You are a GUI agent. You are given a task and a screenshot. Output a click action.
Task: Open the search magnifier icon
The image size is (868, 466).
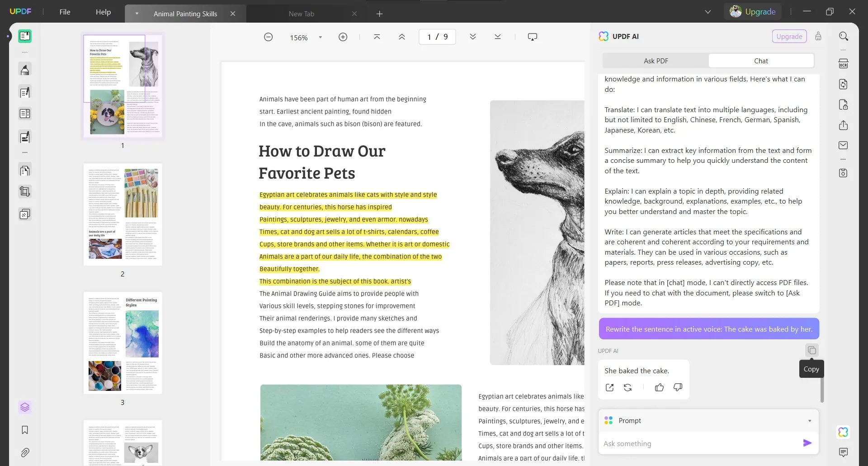[843, 36]
